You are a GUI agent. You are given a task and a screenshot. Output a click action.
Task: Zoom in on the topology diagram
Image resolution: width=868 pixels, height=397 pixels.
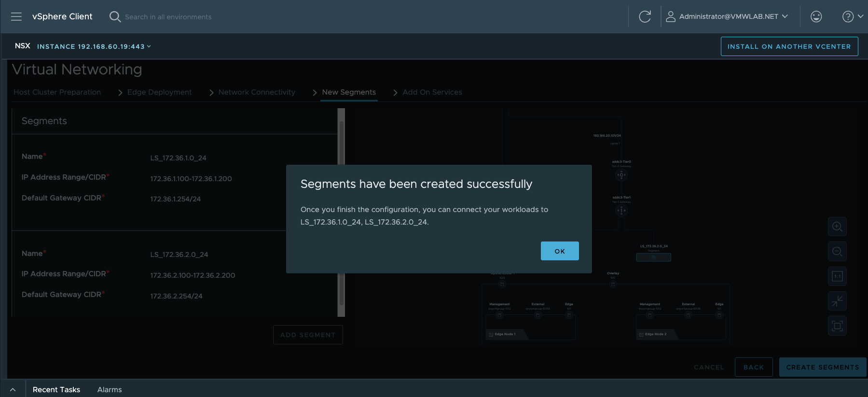tap(837, 227)
